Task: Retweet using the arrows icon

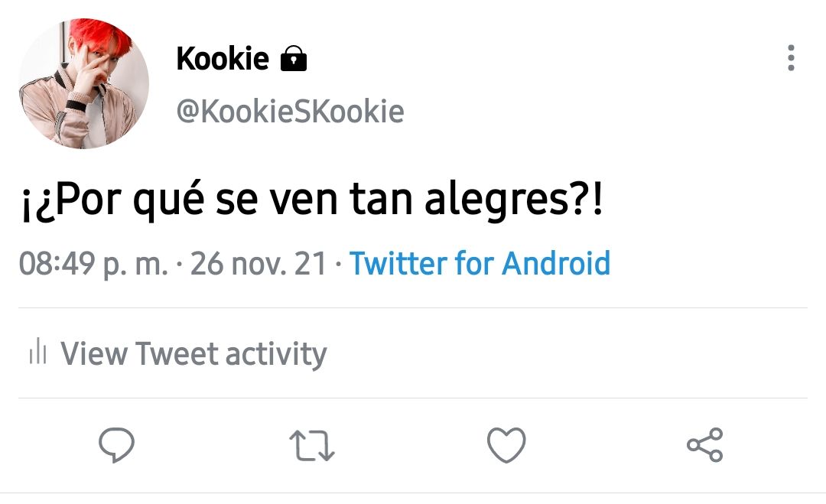Action: click(x=312, y=446)
